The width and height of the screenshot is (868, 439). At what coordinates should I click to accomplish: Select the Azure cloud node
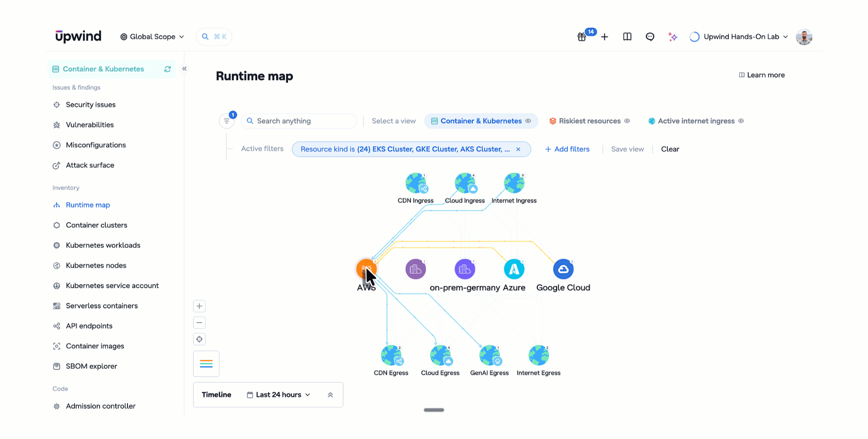(514, 269)
